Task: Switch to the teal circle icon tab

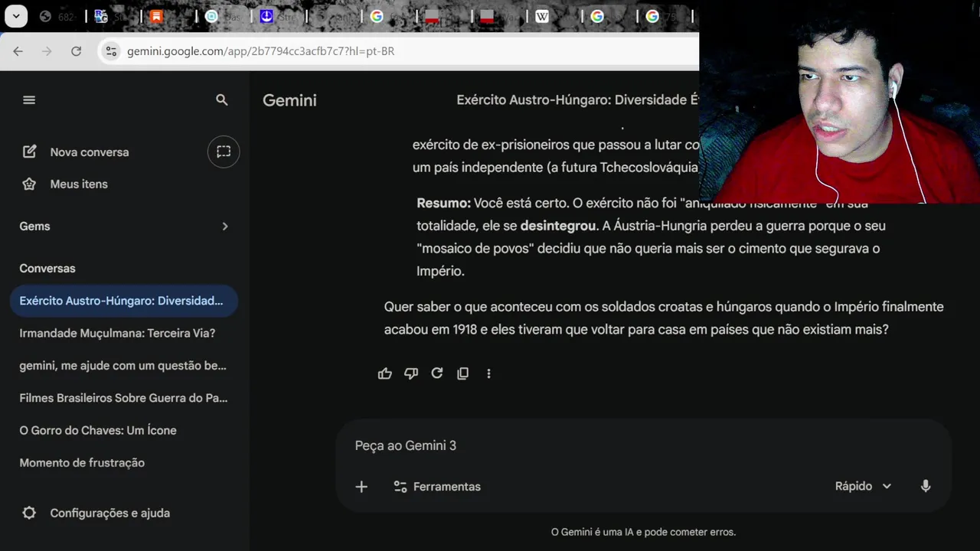Action: click(x=211, y=16)
